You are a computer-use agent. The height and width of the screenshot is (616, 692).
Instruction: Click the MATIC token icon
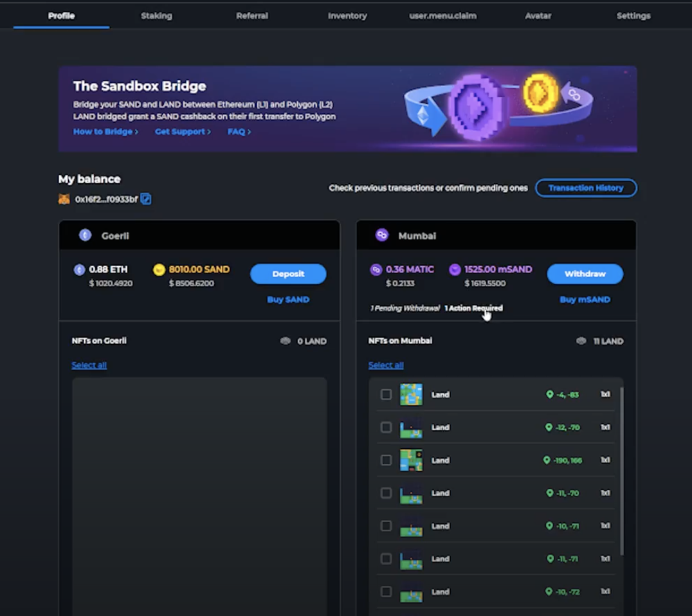376,269
